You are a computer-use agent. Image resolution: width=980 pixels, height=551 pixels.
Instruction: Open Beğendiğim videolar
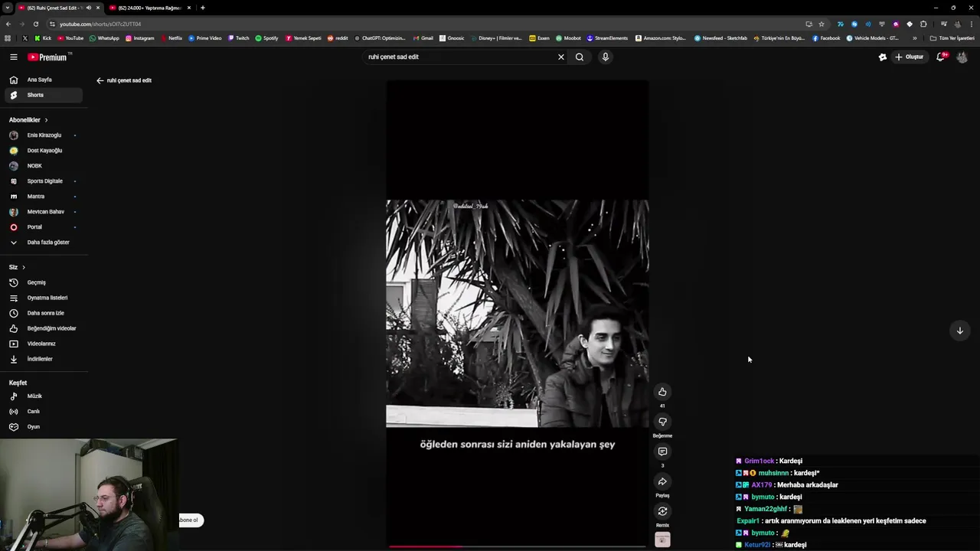tap(43, 328)
